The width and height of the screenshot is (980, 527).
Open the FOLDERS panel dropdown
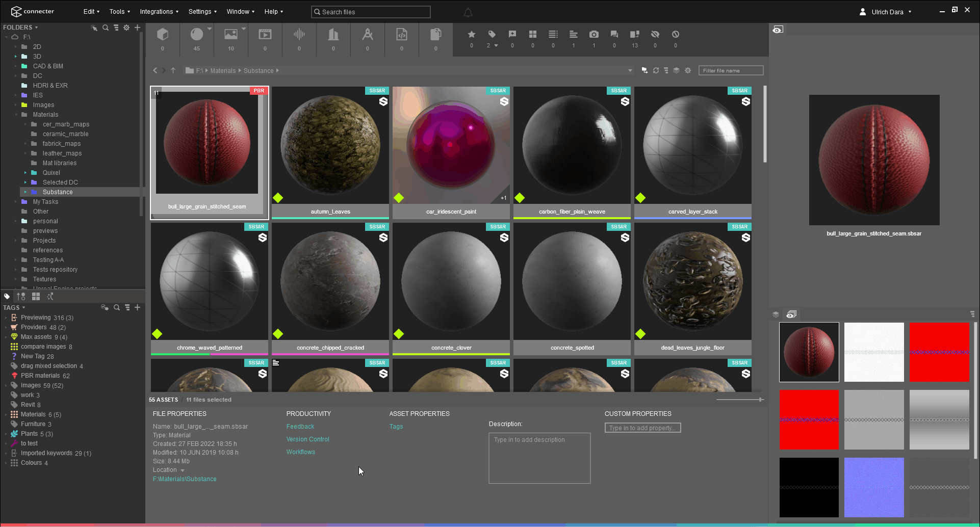coord(36,28)
